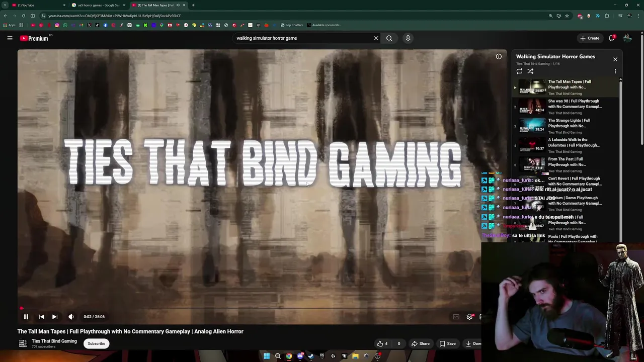Download the video

click(473, 344)
